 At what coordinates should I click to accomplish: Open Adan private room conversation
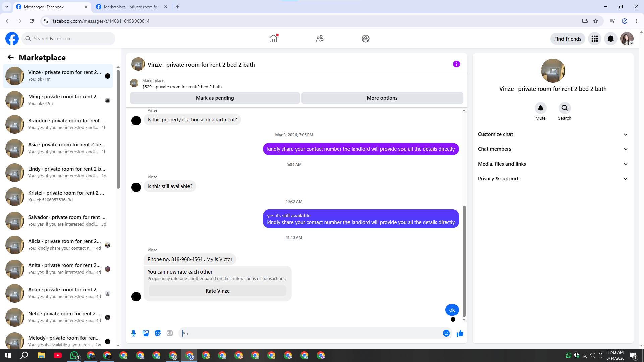(x=58, y=293)
